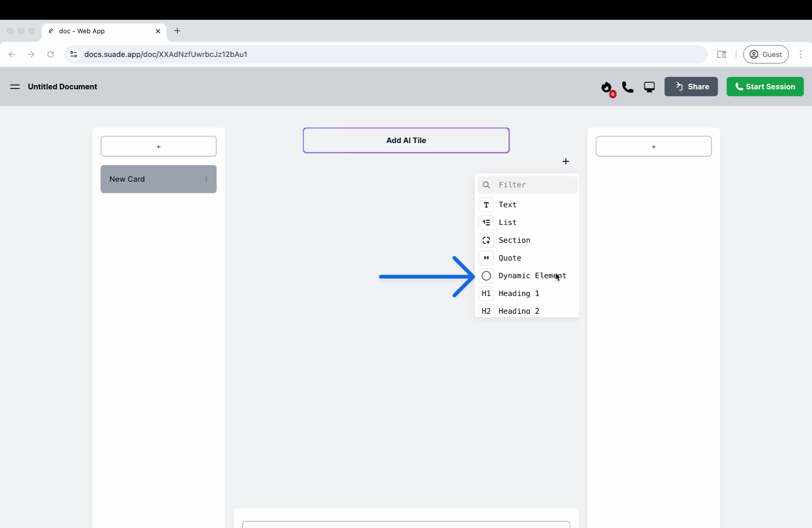Viewport: 812px width, 528px height.
Task: Click the flame icon with red badge
Action: click(607, 88)
